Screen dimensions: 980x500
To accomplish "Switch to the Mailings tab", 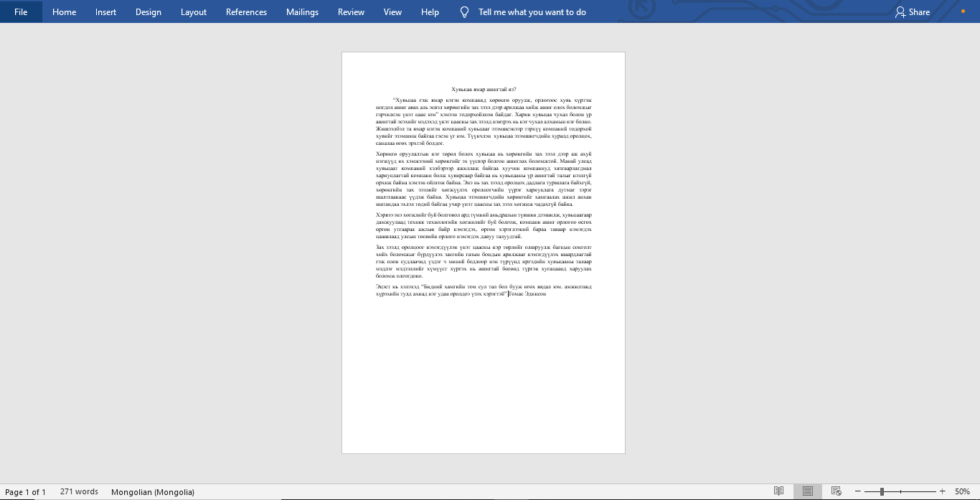I will pyautogui.click(x=302, y=12).
